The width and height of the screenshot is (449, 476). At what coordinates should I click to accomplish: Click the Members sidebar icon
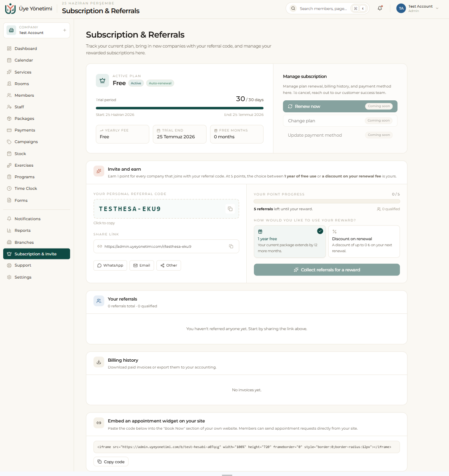click(x=9, y=96)
